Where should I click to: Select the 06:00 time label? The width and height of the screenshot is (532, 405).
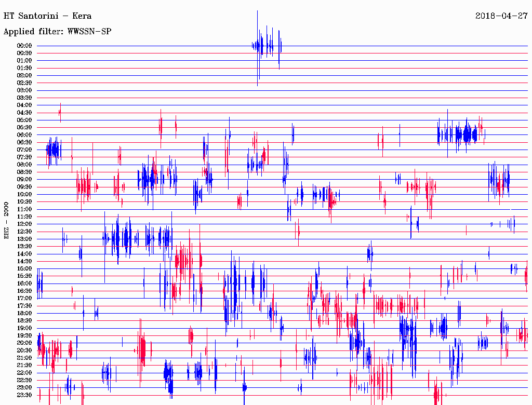click(x=24, y=135)
